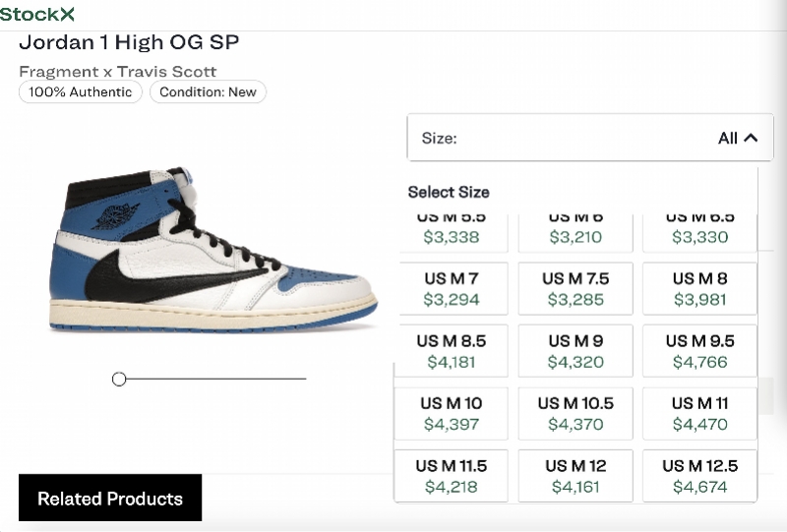Select size US M 9
The height and width of the screenshot is (532, 787).
pos(575,351)
